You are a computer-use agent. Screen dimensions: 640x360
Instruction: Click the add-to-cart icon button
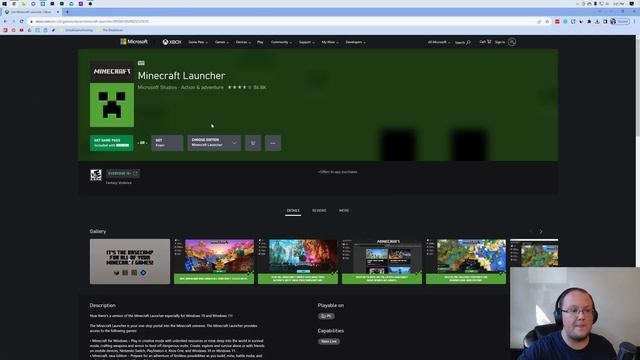(253, 143)
